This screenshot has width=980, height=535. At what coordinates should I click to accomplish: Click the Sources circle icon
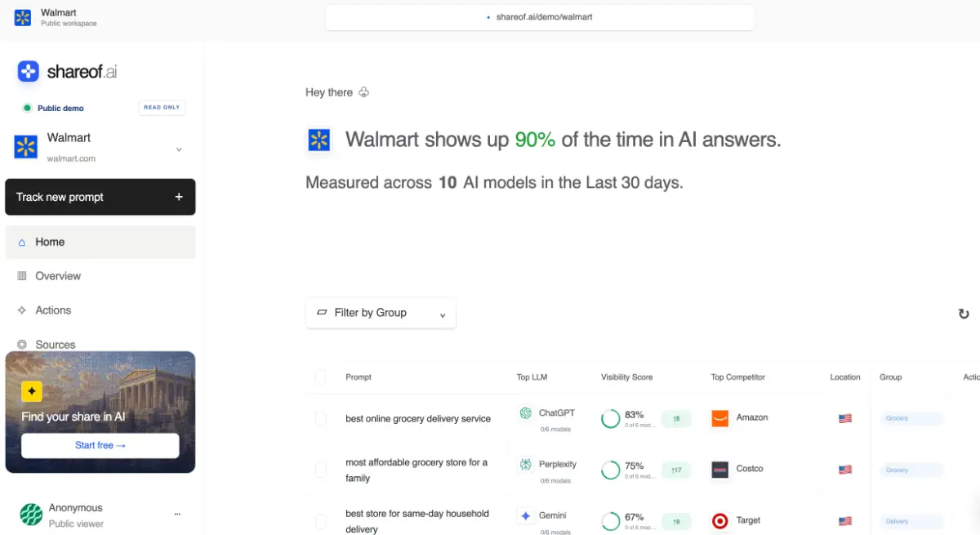click(22, 345)
